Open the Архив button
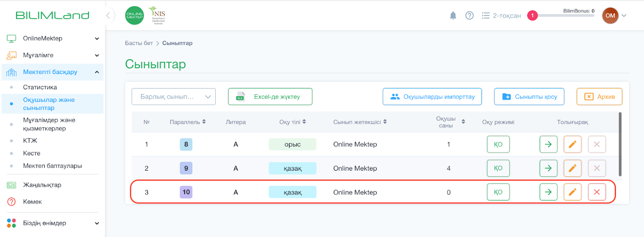Screen dimensions: 644x237 click(x=599, y=97)
